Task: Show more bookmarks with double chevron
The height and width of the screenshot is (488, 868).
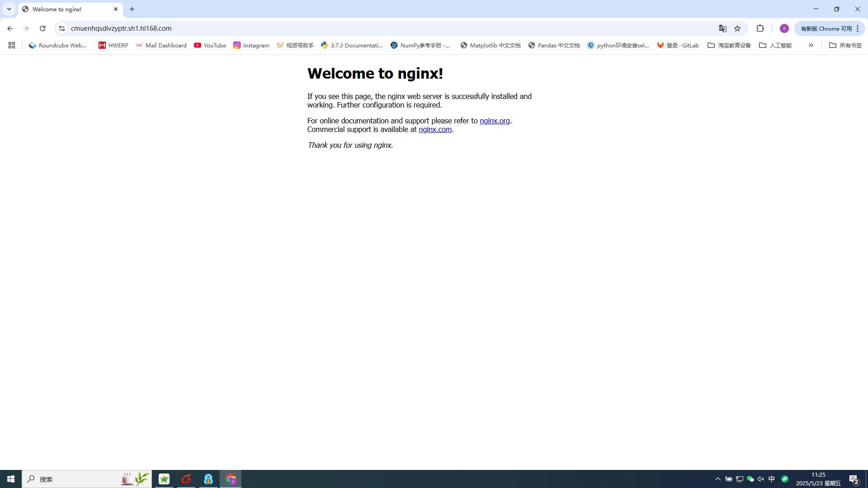Action: (x=811, y=45)
